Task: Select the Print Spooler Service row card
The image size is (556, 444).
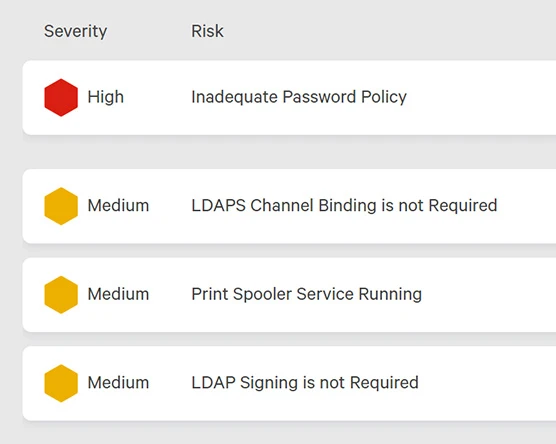Action: [289, 295]
